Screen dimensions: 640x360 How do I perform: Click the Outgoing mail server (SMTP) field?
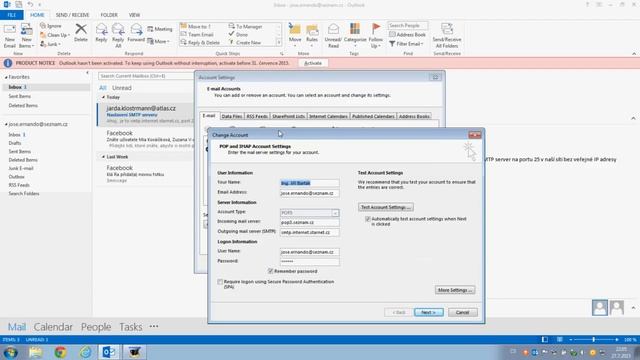pos(309,232)
